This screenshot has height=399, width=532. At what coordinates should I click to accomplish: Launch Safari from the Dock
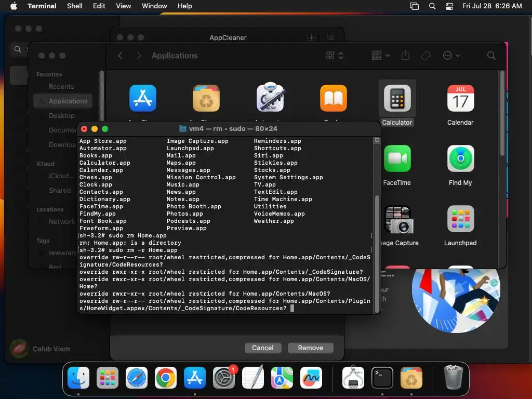pyautogui.click(x=137, y=378)
